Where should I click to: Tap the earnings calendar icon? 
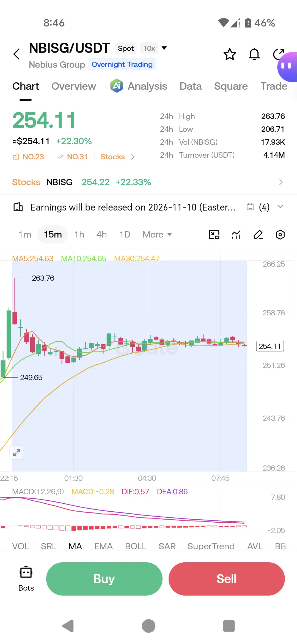tap(250, 207)
